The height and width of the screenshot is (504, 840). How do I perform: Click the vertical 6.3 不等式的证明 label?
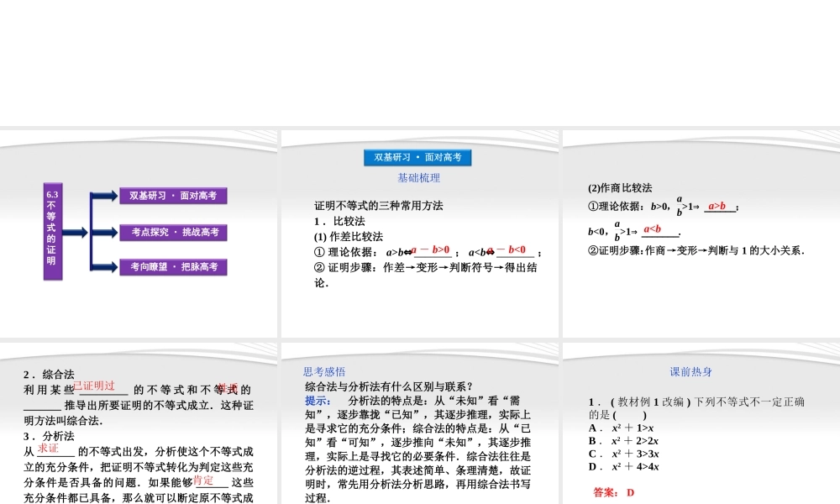click(52, 231)
